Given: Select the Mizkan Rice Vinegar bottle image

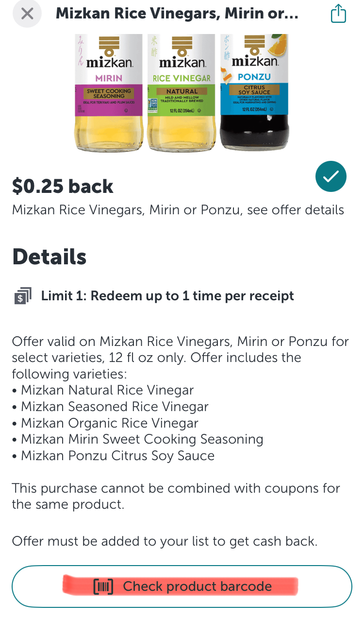Looking at the screenshot, I should (x=182, y=92).
